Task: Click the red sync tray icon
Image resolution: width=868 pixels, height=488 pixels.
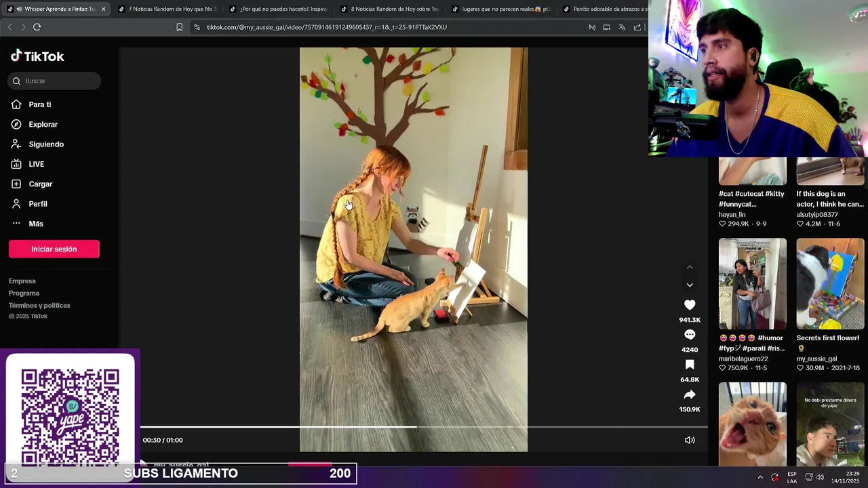Action: [x=775, y=477]
